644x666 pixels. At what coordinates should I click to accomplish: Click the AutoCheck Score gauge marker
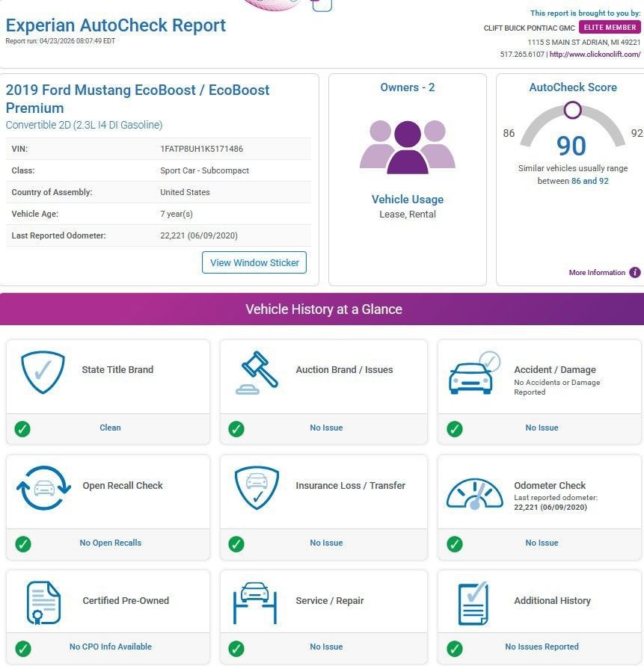click(x=573, y=111)
